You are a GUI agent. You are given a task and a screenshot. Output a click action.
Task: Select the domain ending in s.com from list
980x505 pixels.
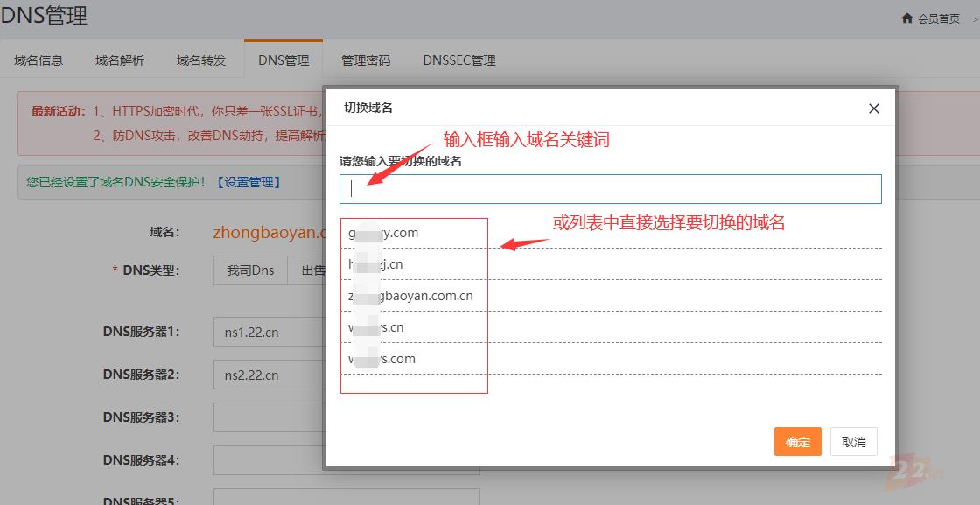611,359
